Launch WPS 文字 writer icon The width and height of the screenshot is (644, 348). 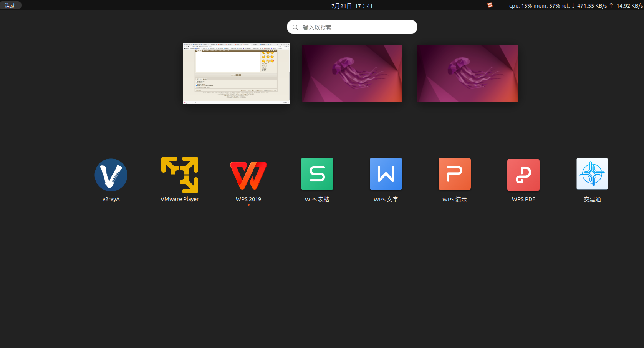point(386,174)
